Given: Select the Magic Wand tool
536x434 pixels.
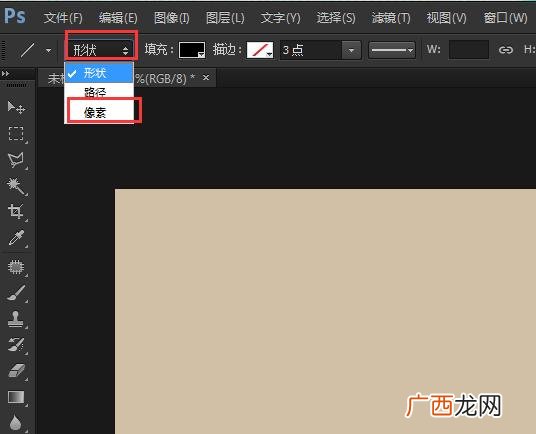Looking at the screenshot, I should (x=16, y=186).
